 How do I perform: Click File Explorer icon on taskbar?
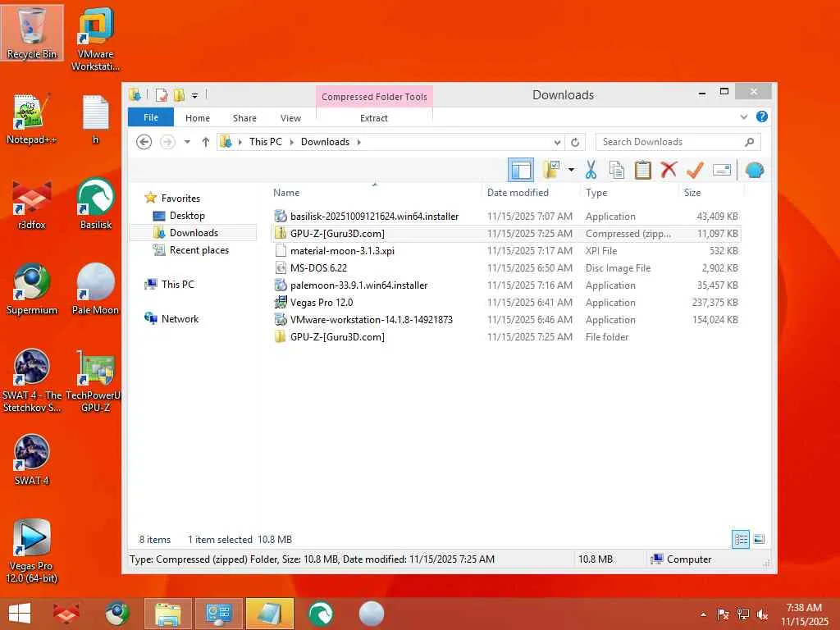168,614
